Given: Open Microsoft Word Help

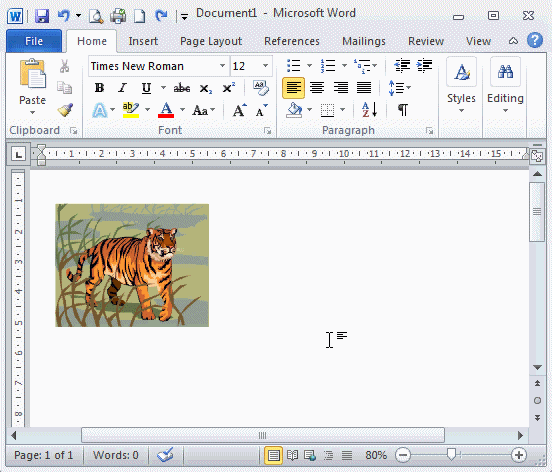Looking at the screenshot, I should click(534, 40).
